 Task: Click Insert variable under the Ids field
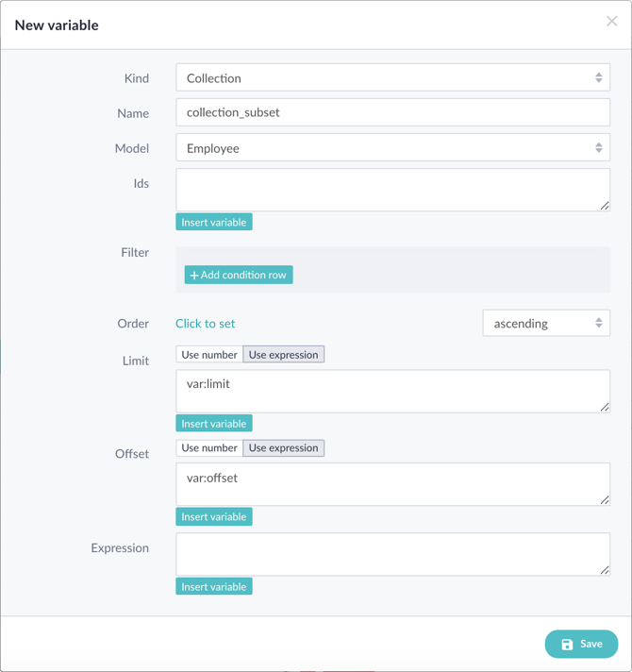click(x=214, y=222)
